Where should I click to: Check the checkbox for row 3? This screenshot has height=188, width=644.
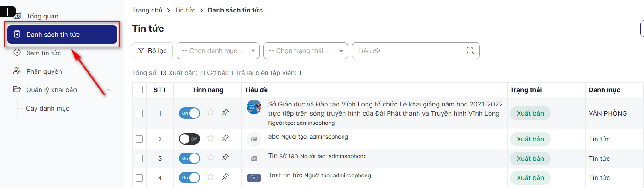click(139, 159)
